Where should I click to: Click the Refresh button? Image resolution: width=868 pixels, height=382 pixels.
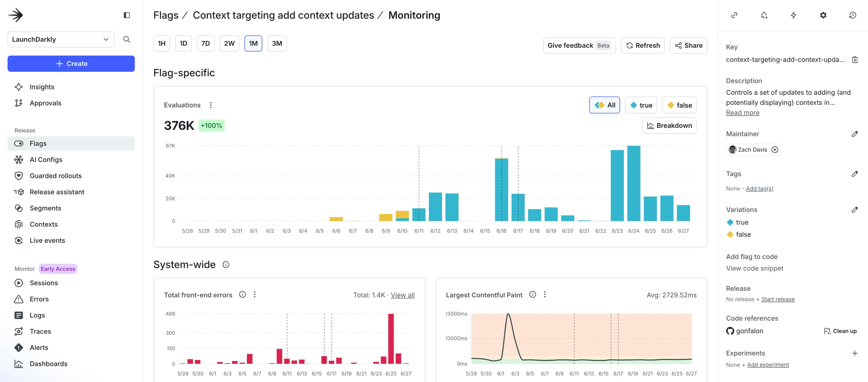point(643,45)
